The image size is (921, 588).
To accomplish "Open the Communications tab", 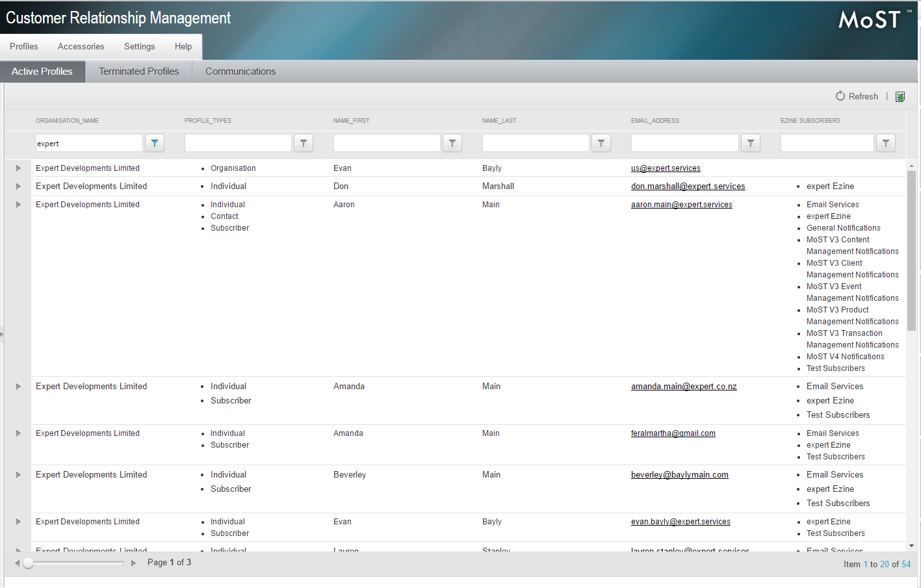I will point(240,71).
